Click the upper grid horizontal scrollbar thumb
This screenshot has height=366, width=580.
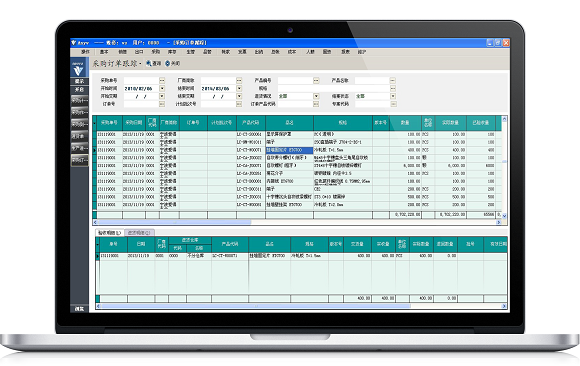(175, 222)
